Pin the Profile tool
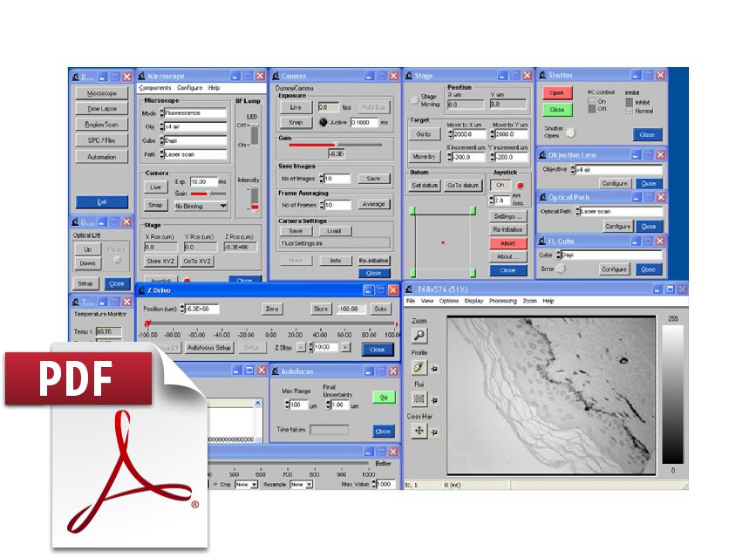 (x=434, y=369)
